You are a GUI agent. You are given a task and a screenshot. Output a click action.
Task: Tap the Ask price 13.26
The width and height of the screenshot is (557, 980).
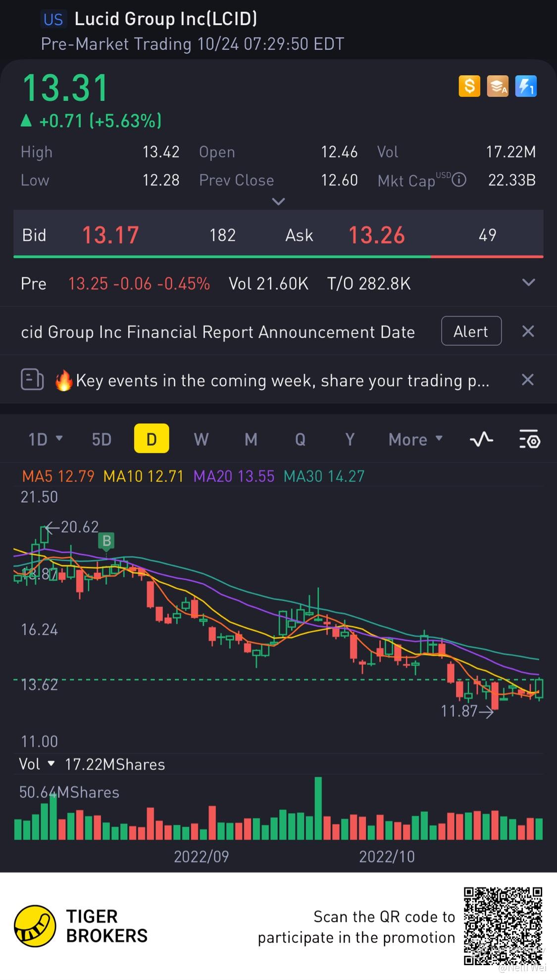377,235
